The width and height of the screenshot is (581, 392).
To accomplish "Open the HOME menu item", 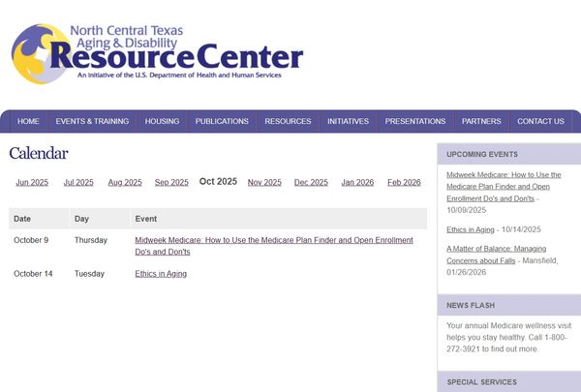I will coord(28,121).
